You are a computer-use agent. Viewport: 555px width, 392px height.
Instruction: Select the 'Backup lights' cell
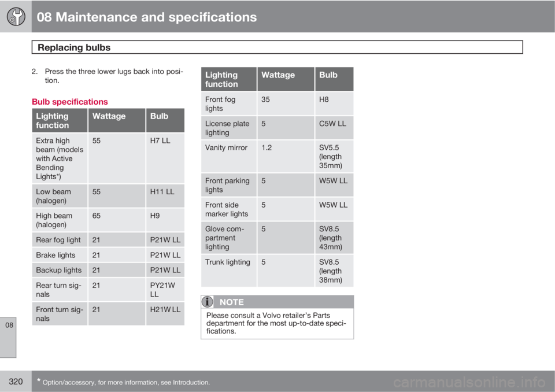[60, 270]
